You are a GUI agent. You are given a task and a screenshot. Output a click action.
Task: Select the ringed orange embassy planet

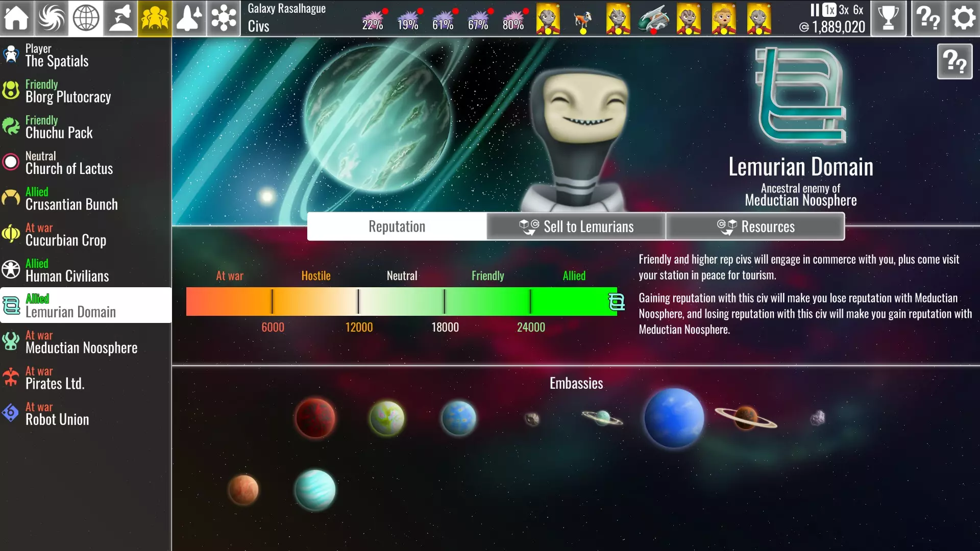(x=746, y=417)
